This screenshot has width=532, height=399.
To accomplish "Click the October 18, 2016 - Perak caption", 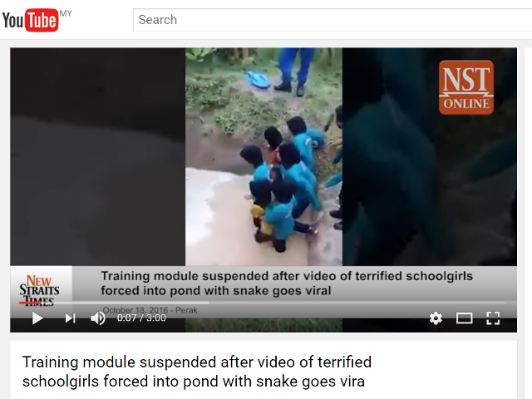I will click(150, 310).
